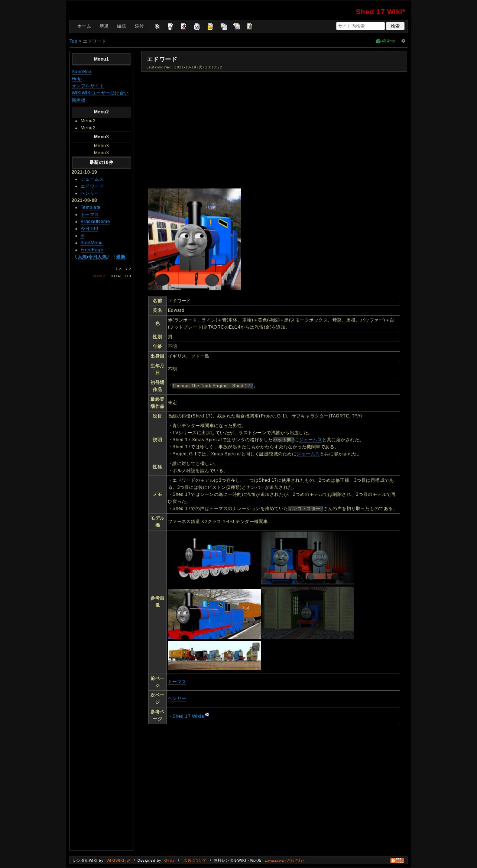
Task: Open 広告について footer link
Action: click(x=195, y=861)
